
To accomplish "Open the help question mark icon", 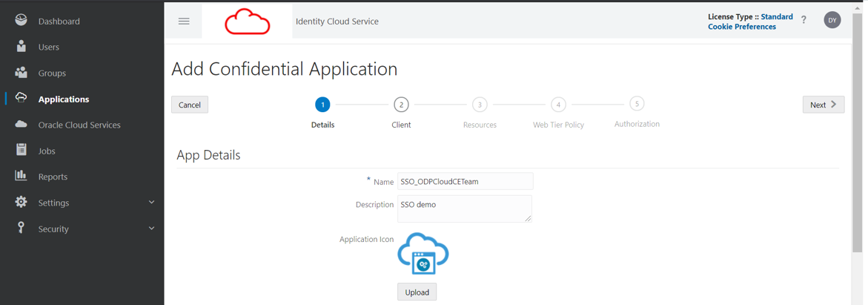I will pyautogui.click(x=804, y=20).
